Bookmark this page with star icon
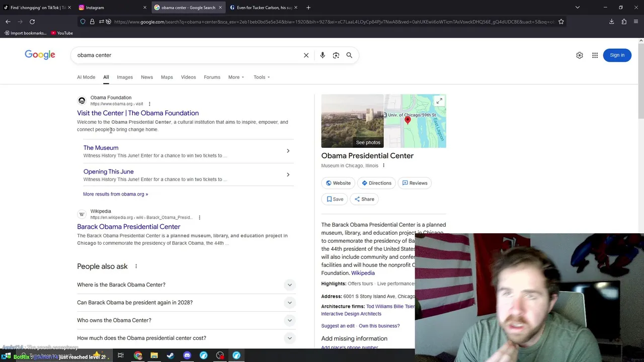The height and width of the screenshot is (362, 644). (x=561, y=22)
